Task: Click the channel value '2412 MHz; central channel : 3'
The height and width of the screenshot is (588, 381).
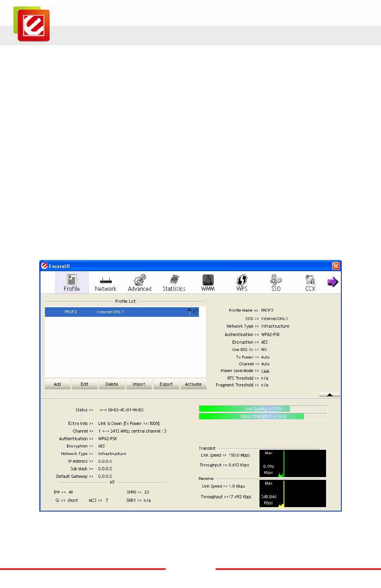Action: (x=138, y=431)
